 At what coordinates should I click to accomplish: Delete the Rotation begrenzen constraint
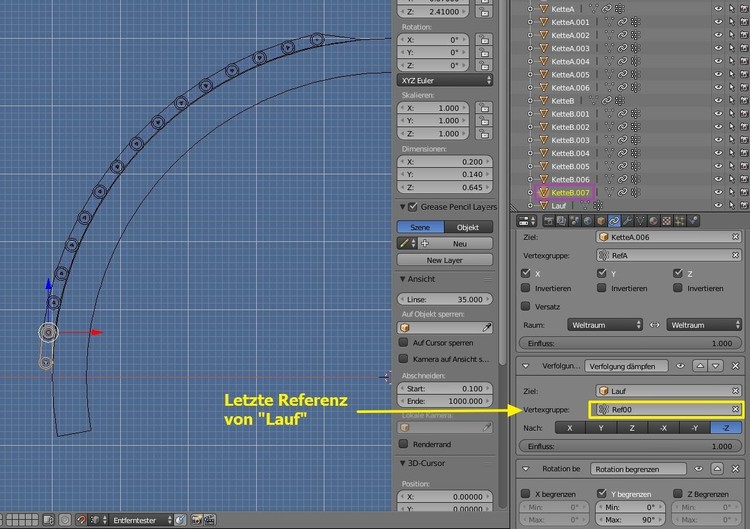coord(736,469)
